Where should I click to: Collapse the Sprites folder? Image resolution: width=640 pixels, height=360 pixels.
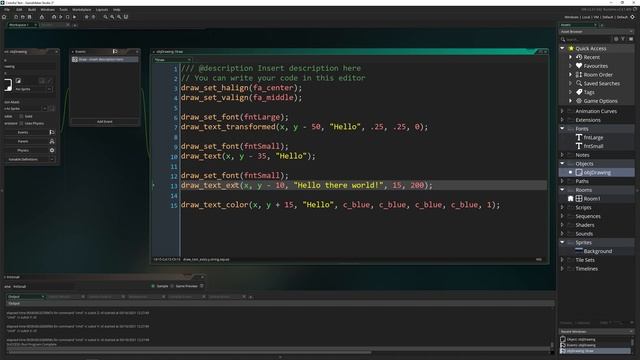(562, 242)
